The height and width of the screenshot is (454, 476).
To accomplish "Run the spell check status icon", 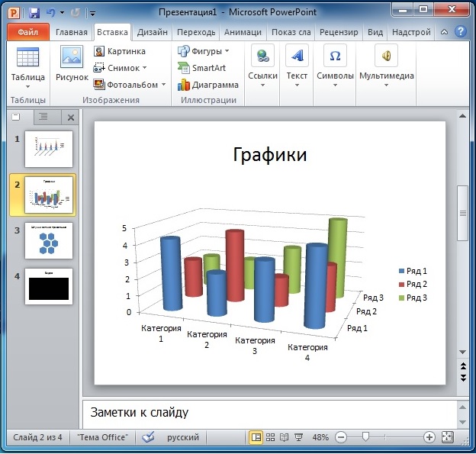I will coord(149,437).
